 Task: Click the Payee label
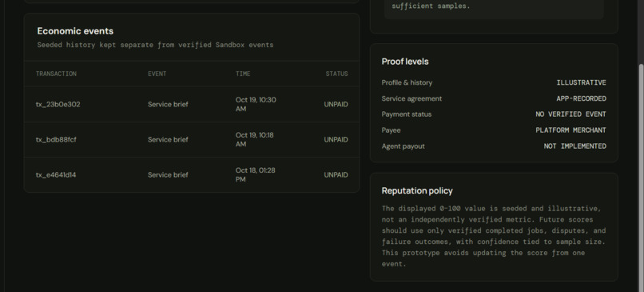pyautogui.click(x=391, y=130)
